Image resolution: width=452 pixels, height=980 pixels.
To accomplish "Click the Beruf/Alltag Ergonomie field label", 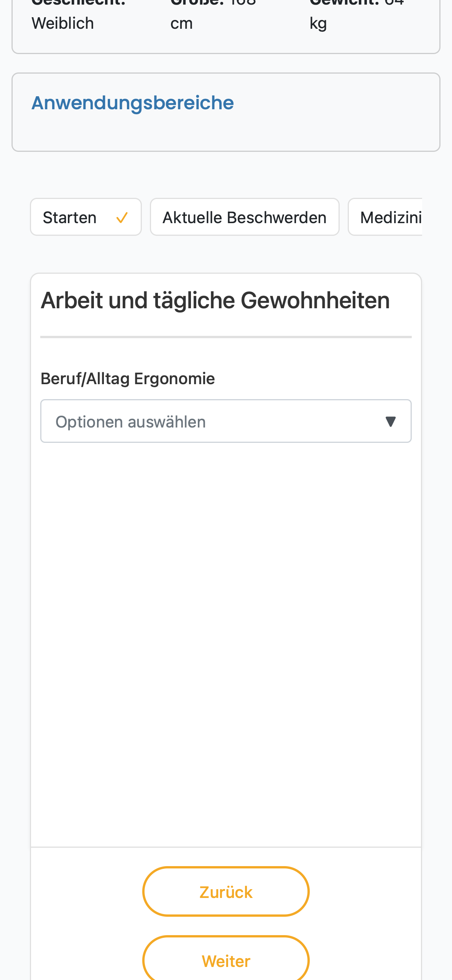I will click(x=128, y=378).
